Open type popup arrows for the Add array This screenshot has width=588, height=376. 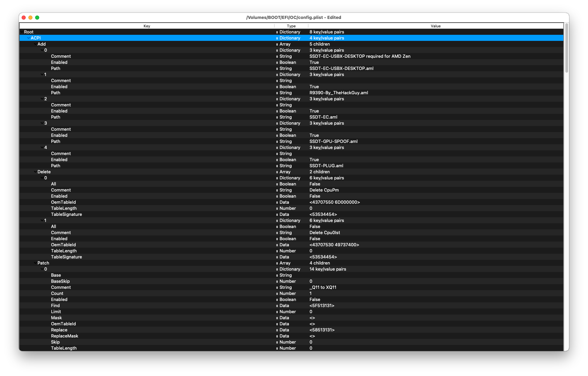click(277, 44)
